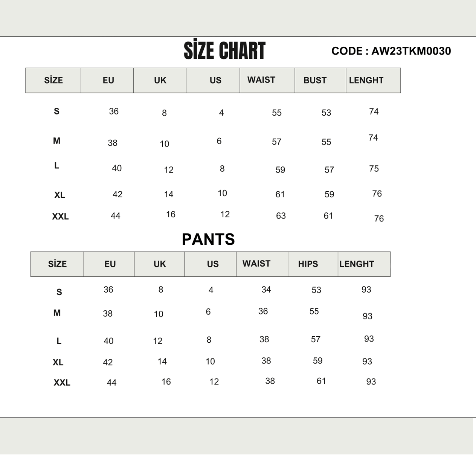
Task: Click the SİZE header in pants table
Action: click(x=57, y=264)
